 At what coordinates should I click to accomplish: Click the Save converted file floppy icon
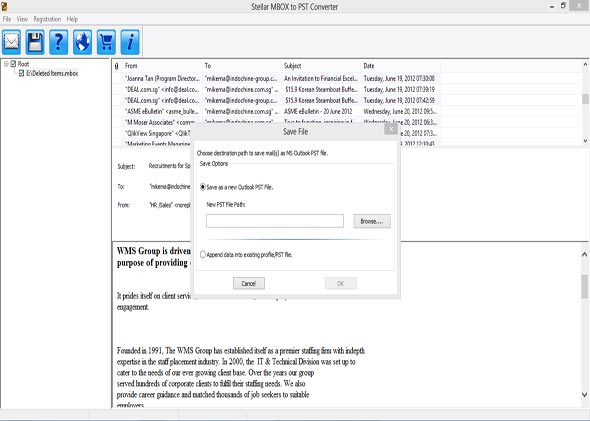tap(35, 42)
